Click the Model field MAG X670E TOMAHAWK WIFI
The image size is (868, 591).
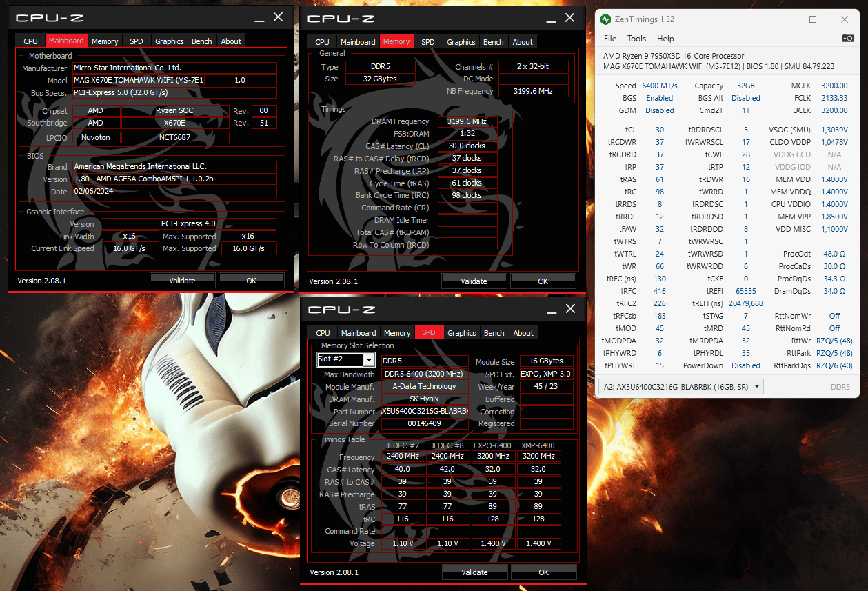point(138,80)
